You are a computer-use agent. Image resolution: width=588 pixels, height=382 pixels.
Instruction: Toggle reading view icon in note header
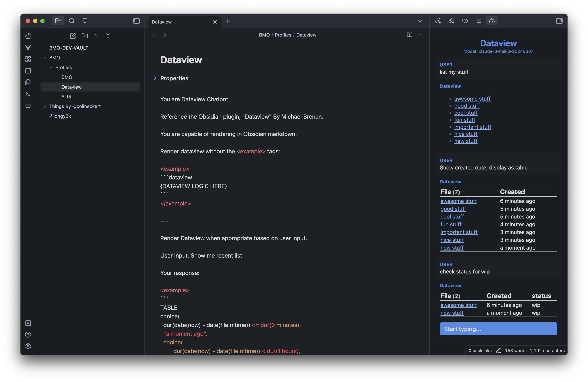pyautogui.click(x=409, y=35)
